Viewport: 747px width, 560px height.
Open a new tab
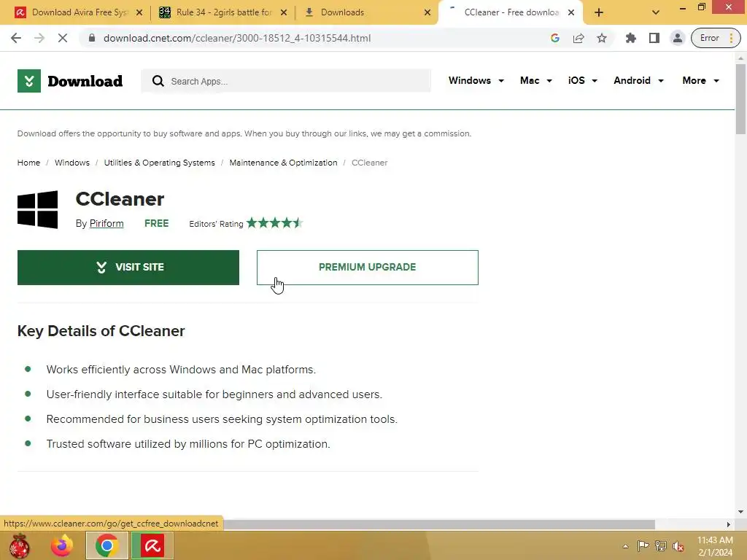[599, 12]
